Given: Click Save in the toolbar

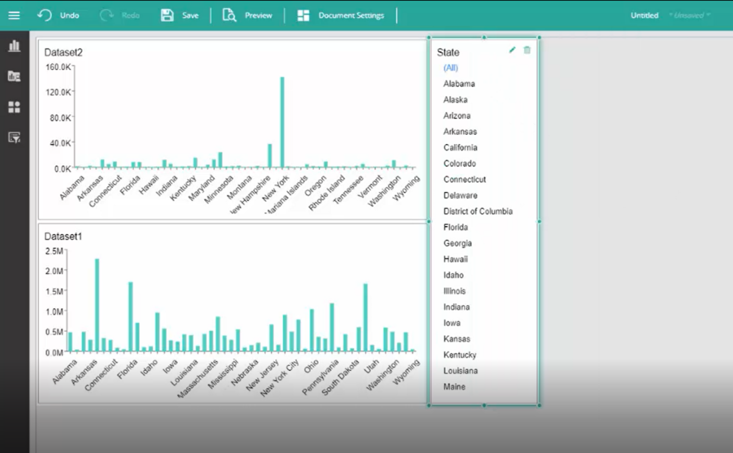Looking at the screenshot, I should [180, 15].
